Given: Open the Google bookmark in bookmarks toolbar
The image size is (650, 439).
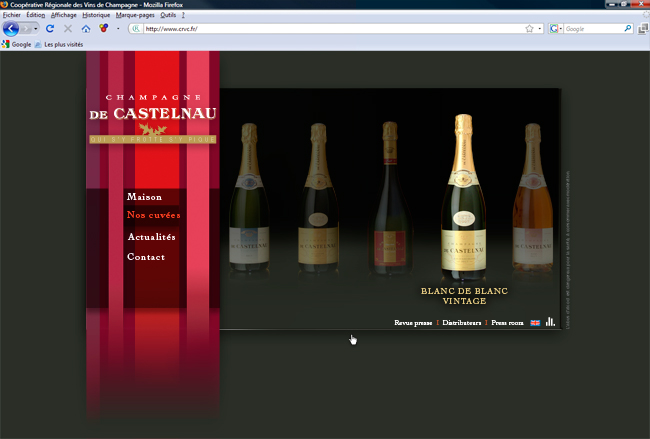Looking at the screenshot, I should [17, 44].
